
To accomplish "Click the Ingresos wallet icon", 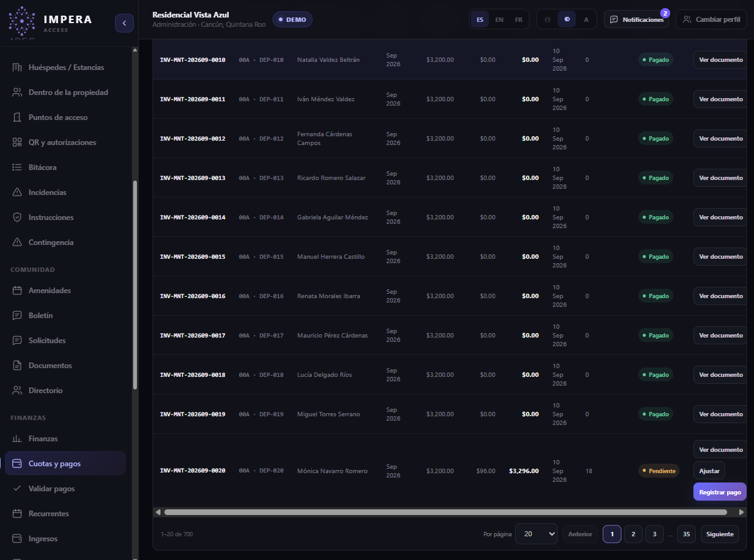I will (x=17, y=539).
